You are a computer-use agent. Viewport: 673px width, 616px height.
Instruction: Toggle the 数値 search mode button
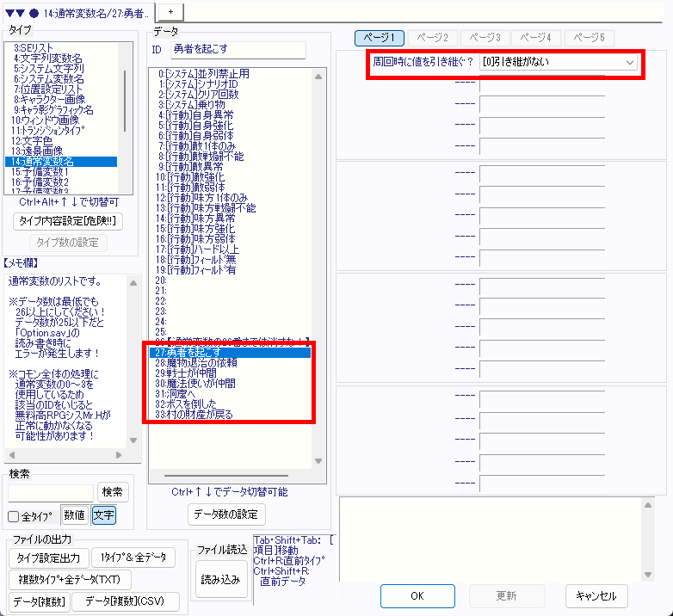(74, 515)
